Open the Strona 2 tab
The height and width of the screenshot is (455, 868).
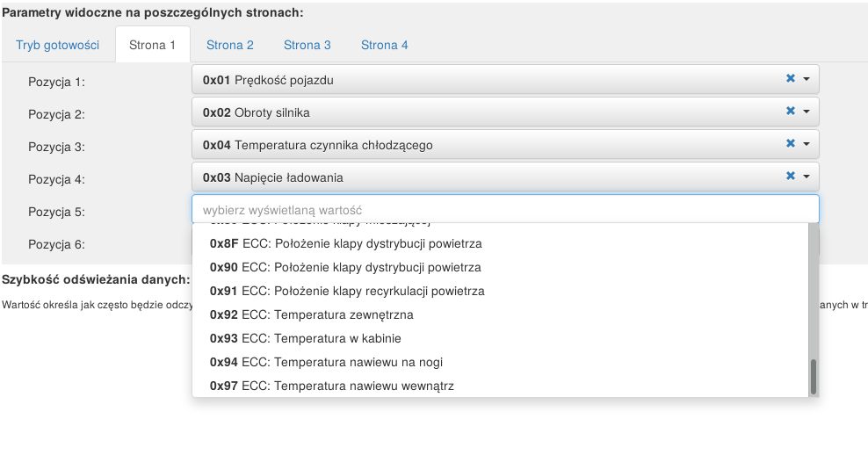pyautogui.click(x=230, y=45)
